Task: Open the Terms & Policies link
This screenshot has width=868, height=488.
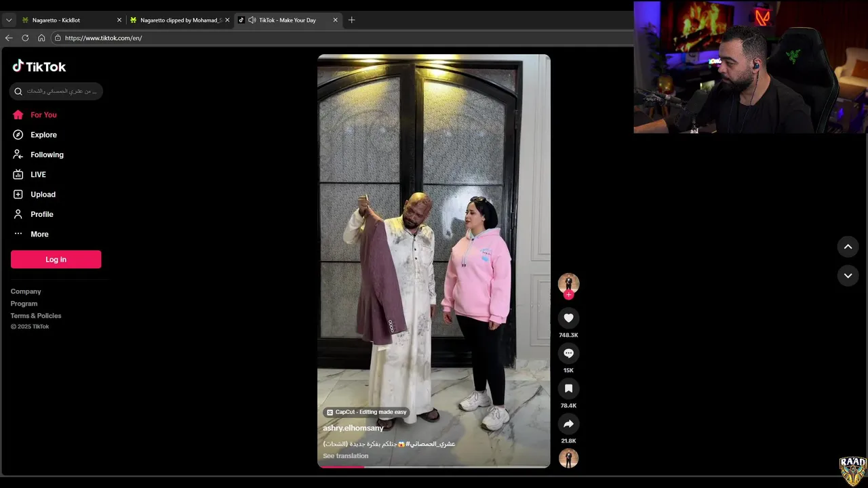Action: point(36,316)
